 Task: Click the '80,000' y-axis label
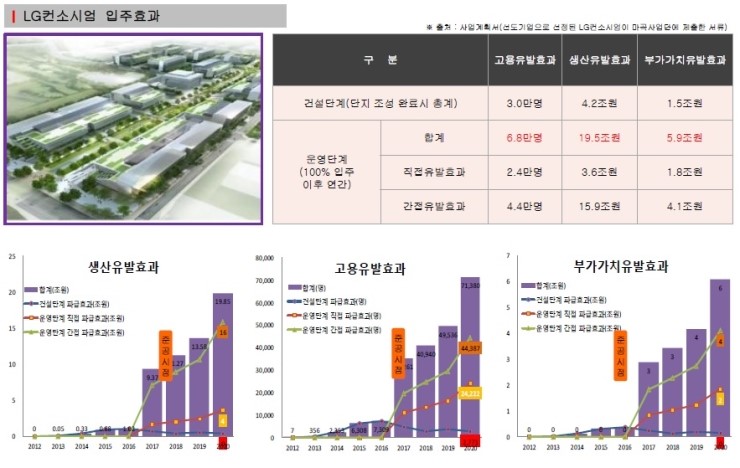coord(264,259)
